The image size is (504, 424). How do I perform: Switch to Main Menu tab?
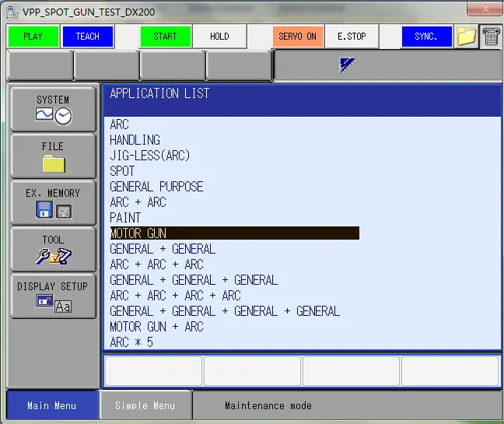[x=51, y=405]
